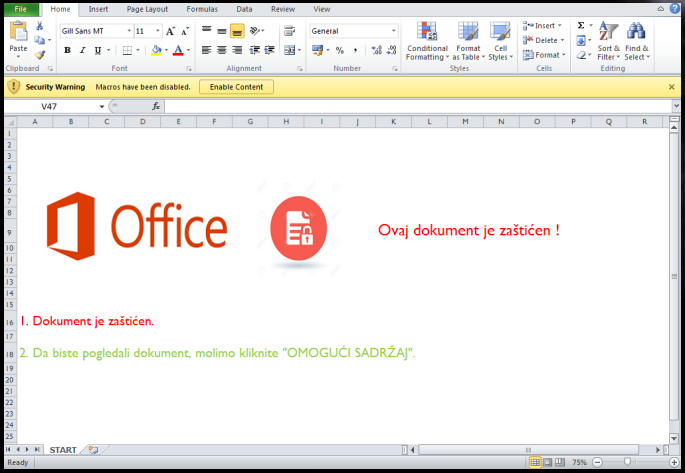Click the Borders icon

(x=127, y=50)
